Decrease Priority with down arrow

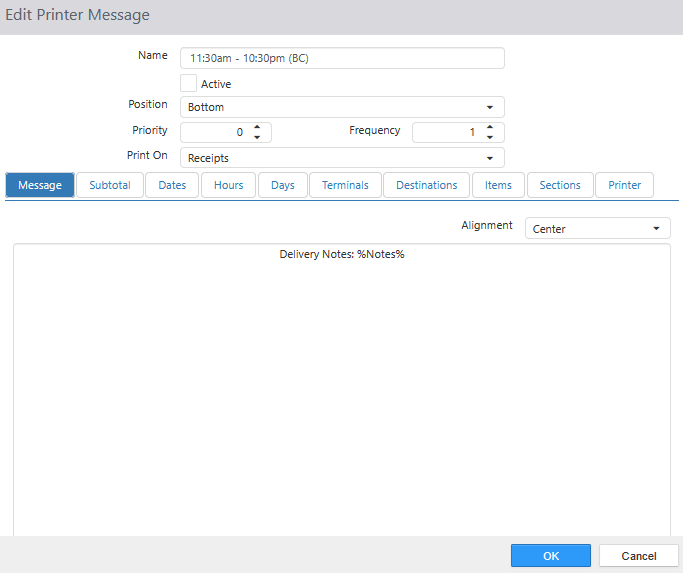click(x=257, y=137)
